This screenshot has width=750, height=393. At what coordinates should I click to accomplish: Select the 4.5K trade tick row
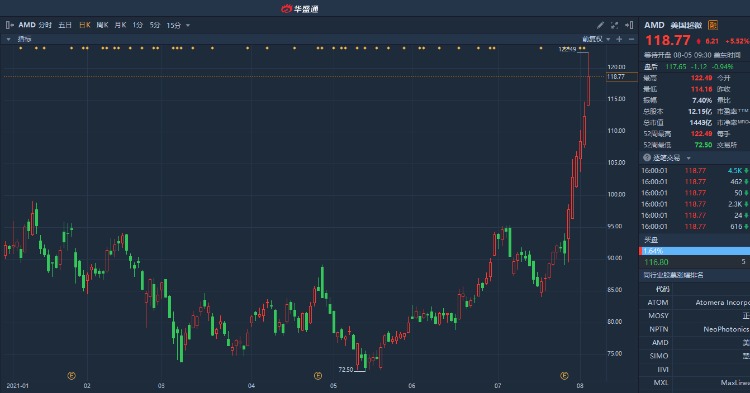(695, 170)
